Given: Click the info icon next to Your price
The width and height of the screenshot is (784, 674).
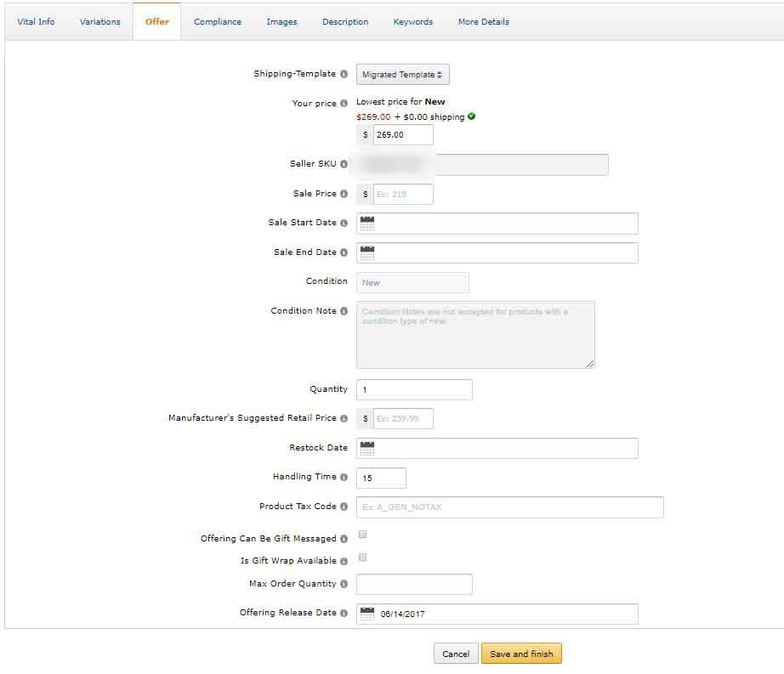Looking at the screenshot, I should 344,103.
